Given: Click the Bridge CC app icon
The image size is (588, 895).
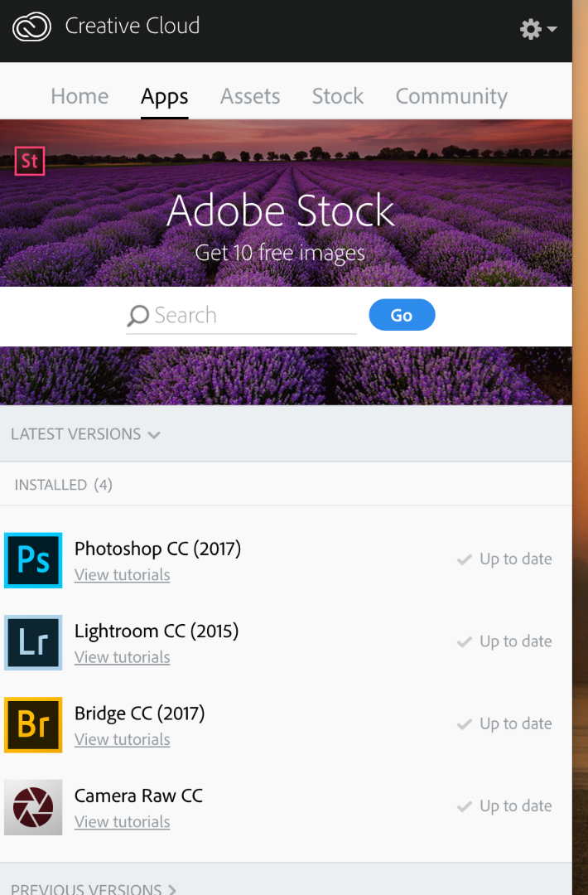Looking at the screenshot, I should (33, 725).
